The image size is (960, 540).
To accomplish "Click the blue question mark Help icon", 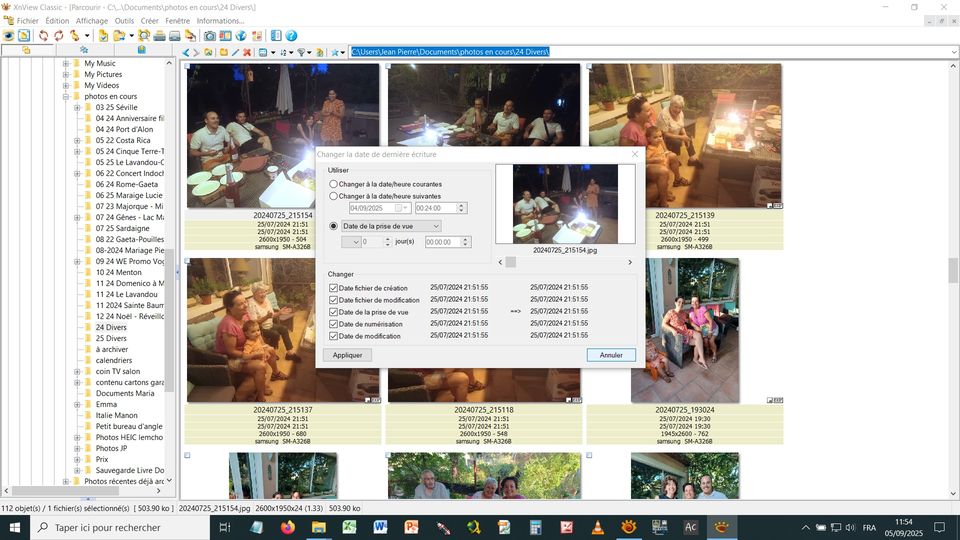I will point(291,36).
